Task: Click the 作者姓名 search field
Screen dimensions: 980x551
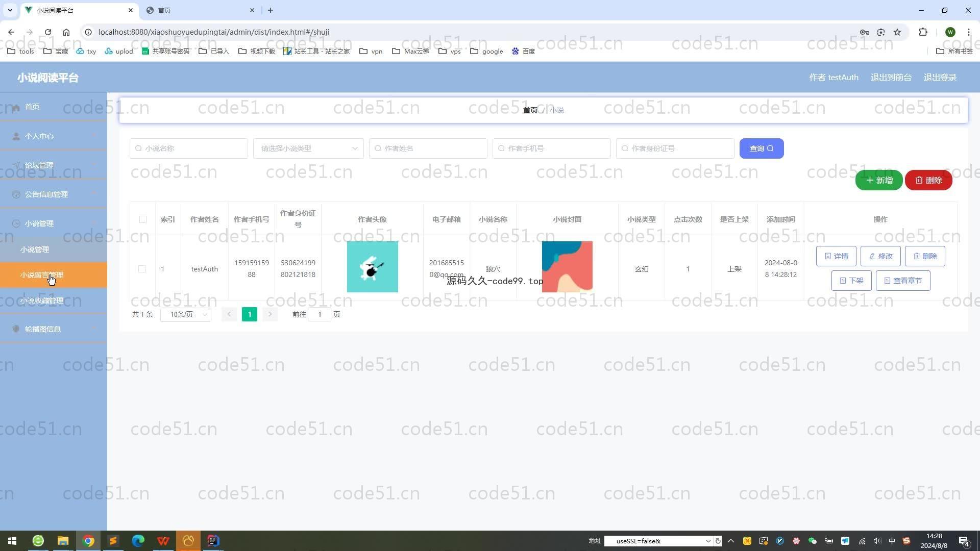Action: pyautogui.click(x=428, y=148)
